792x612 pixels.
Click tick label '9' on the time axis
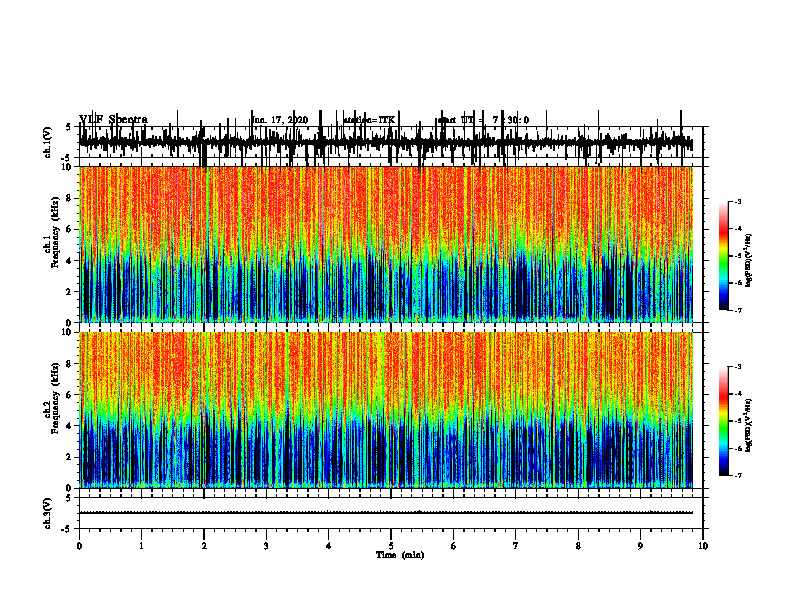coord(640,546)
